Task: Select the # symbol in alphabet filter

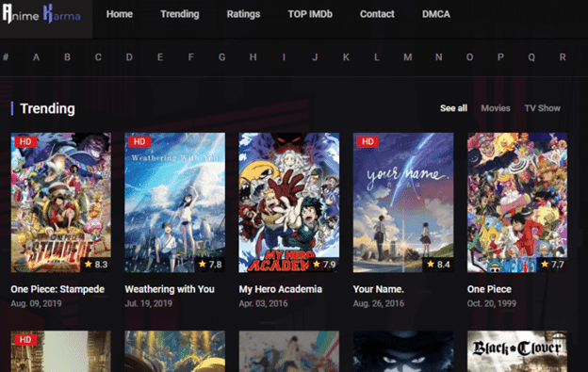Action: pos(6,57)
